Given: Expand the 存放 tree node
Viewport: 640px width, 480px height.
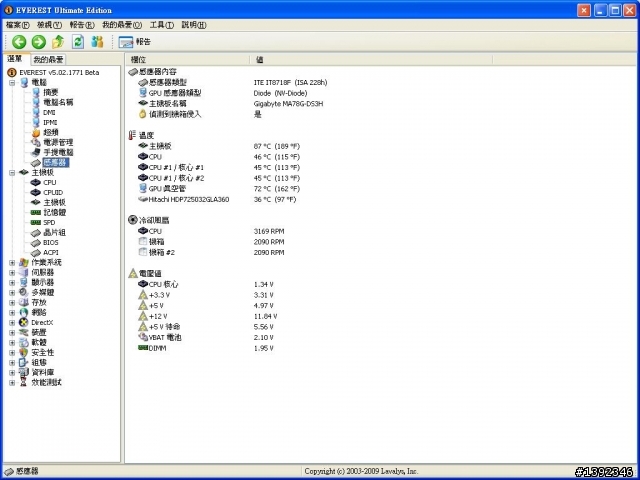Looking at the screenshot, I should [x=12, y=302].
